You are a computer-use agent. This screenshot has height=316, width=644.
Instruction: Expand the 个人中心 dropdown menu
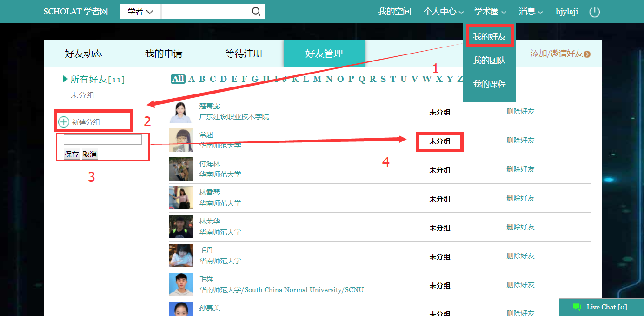pyautogui.click(x=443, y=12)
